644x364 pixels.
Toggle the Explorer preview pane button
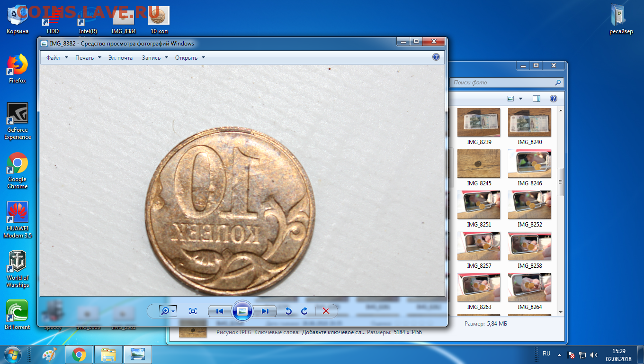(536, 99)
